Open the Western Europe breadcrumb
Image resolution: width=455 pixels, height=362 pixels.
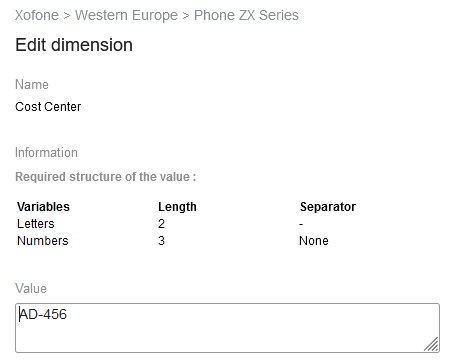click(126, 15)
